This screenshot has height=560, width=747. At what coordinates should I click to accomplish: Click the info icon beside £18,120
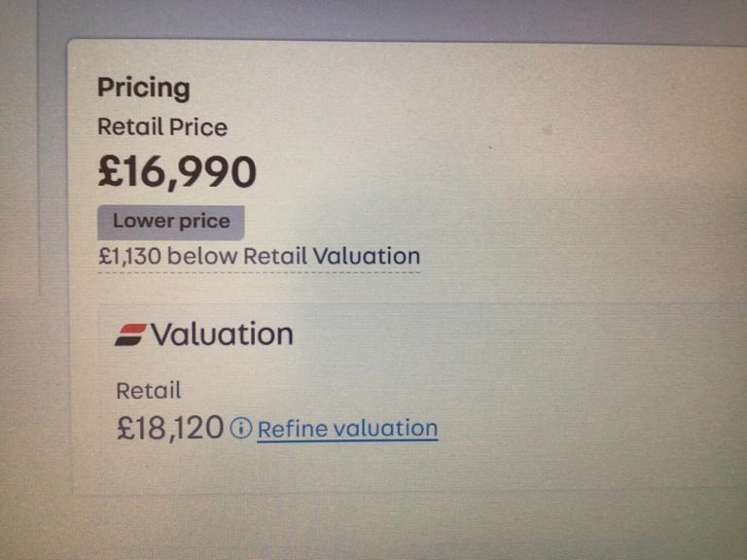[x=240, y=428]
